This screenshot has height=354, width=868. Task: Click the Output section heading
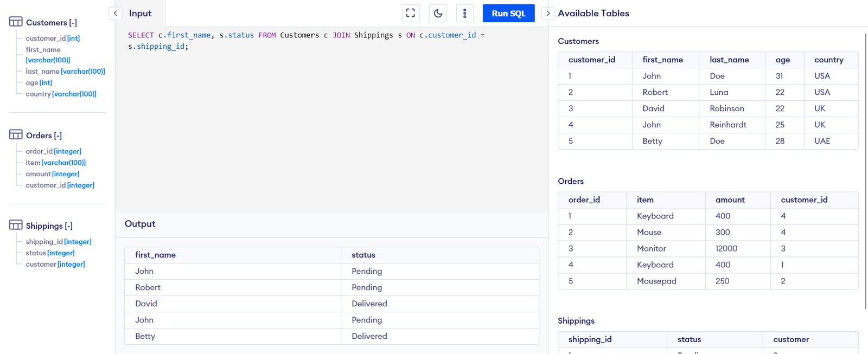(140, 224)
